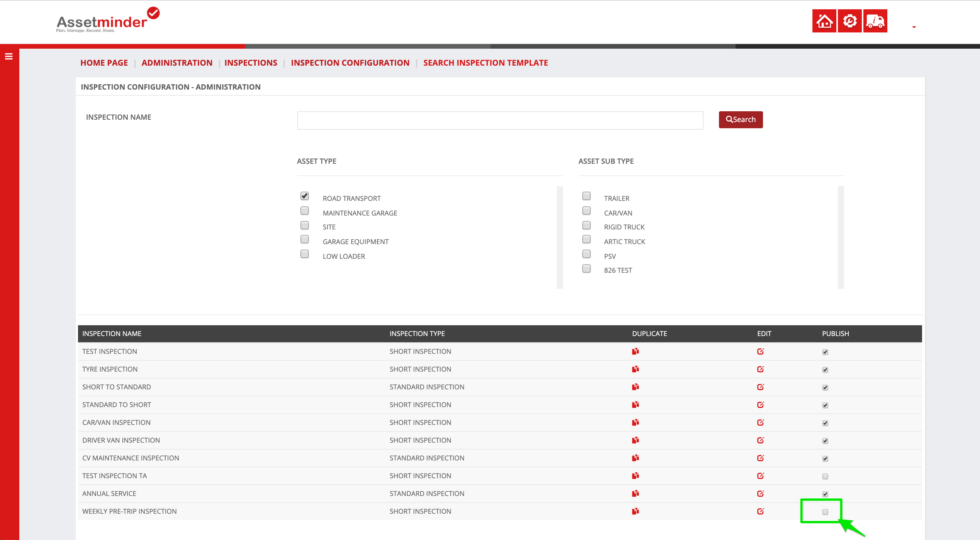Toggle the hamburger sidebar menu
Screen dimensions: 980x540
9,56
